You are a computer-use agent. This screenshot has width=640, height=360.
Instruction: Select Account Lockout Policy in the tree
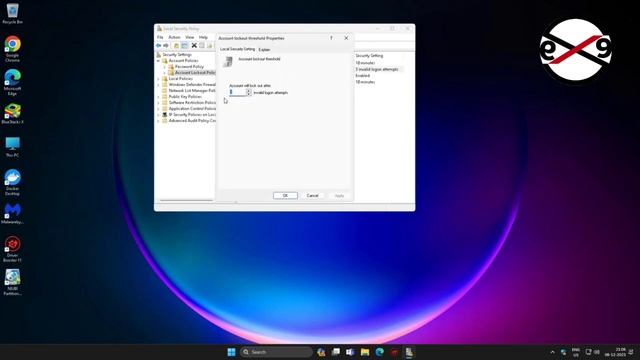[195, 73]
